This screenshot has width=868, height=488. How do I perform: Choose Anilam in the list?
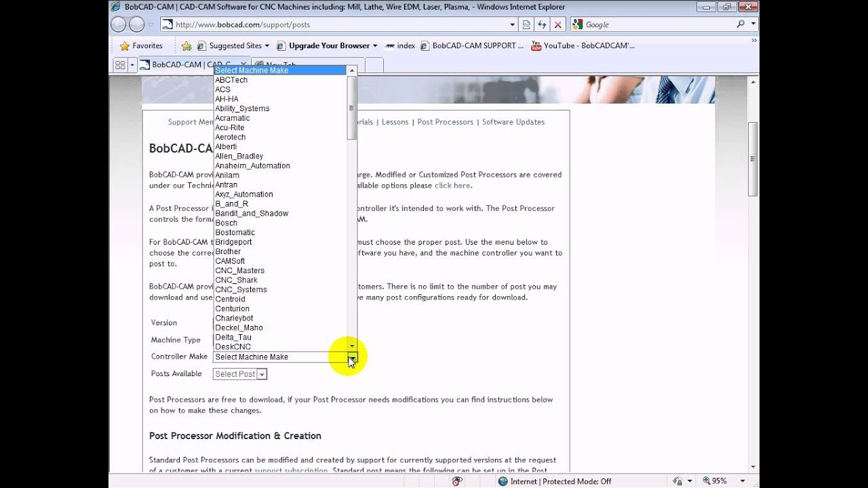click(x=279, y=175)
